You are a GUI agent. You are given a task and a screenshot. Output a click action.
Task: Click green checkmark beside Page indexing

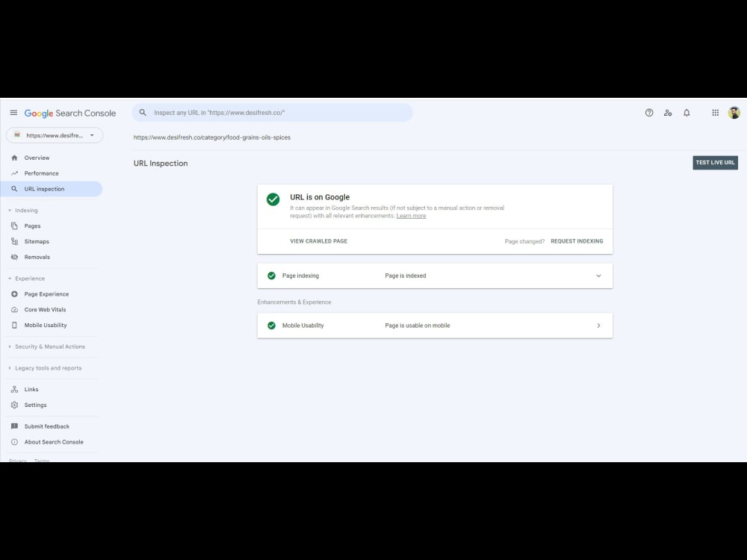(x=272, y=276)
